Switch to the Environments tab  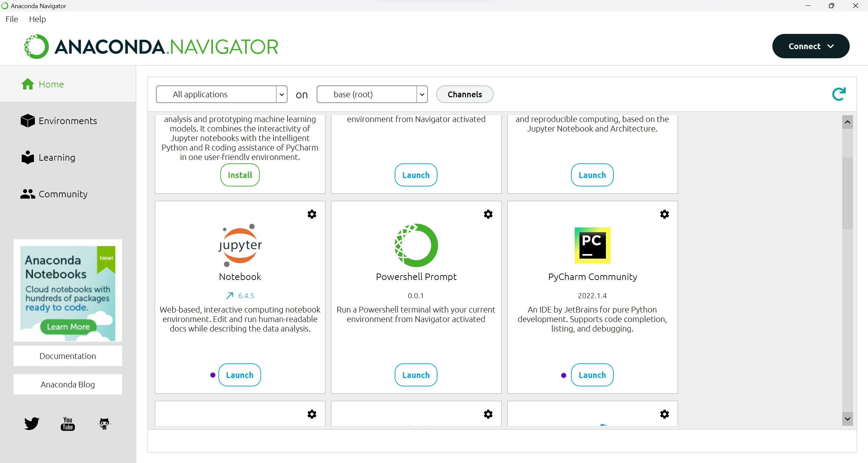click(68, 121)
